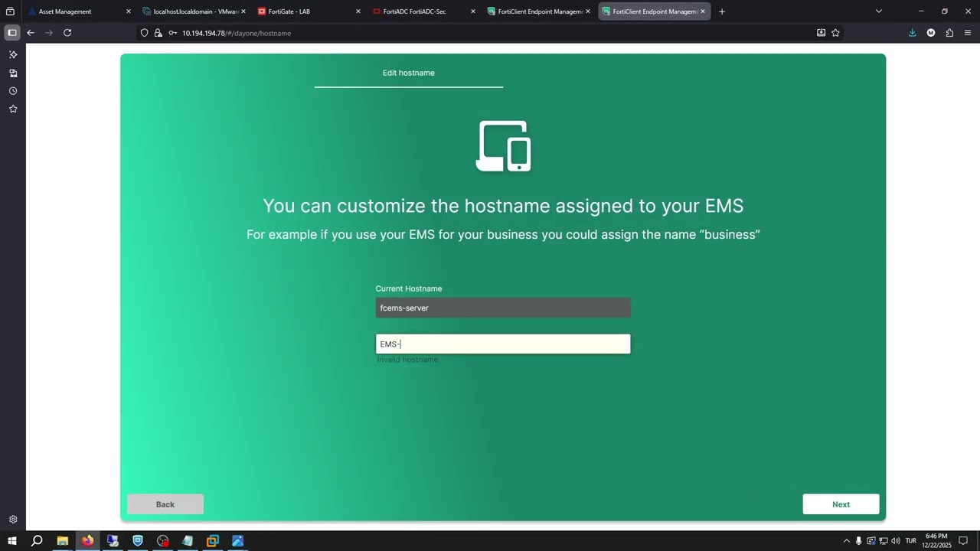Close the Asset Management tab
The image size is (980, 551).
pyautogui.click(x=128, y=11)
